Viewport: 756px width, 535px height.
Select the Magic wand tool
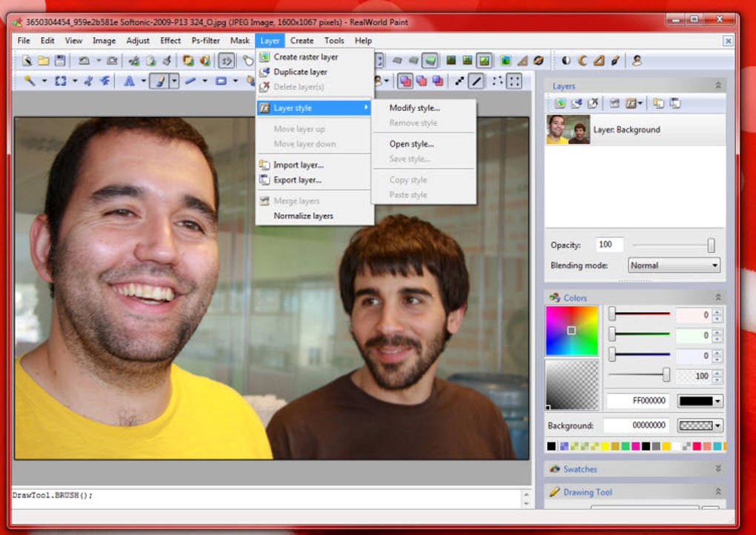coord(30,81)
